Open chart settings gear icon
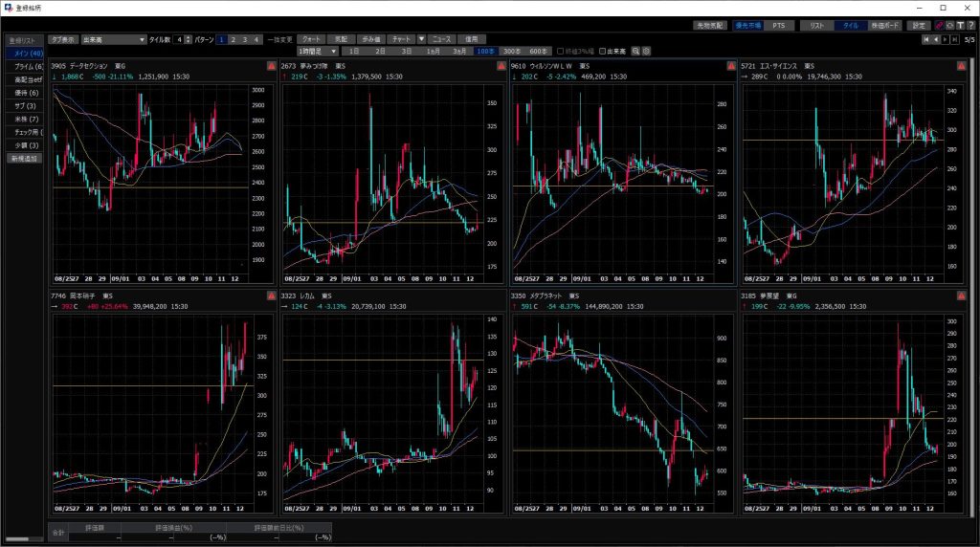Viewport: 980px width, 547px height. click(x=646, y=51)
